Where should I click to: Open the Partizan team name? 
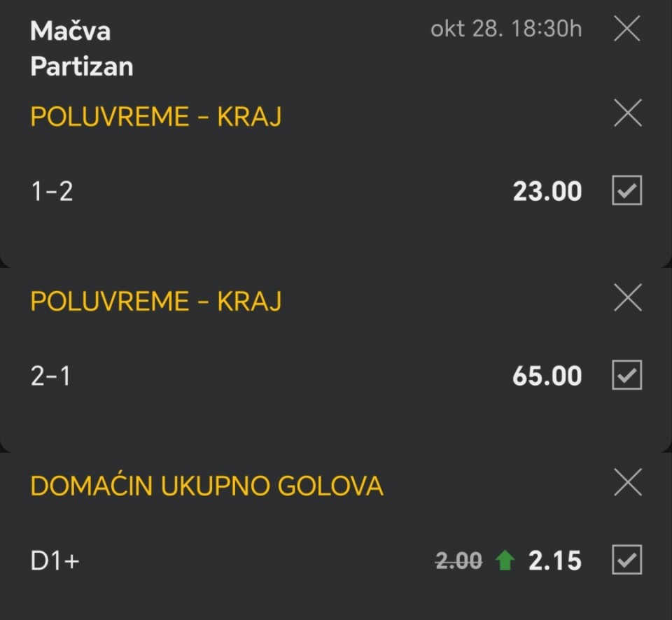[82, 66]
